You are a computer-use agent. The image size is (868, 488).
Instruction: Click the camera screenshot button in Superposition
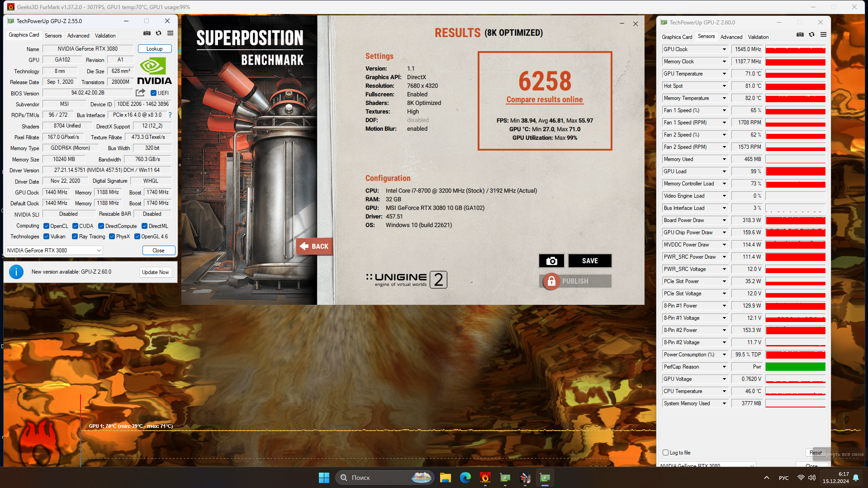coord(551,261)
